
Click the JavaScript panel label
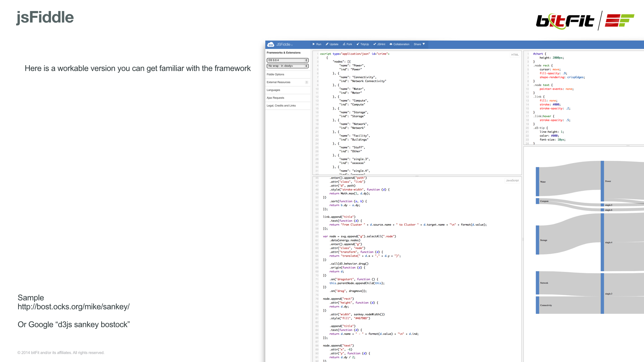[x=512, y=181]
